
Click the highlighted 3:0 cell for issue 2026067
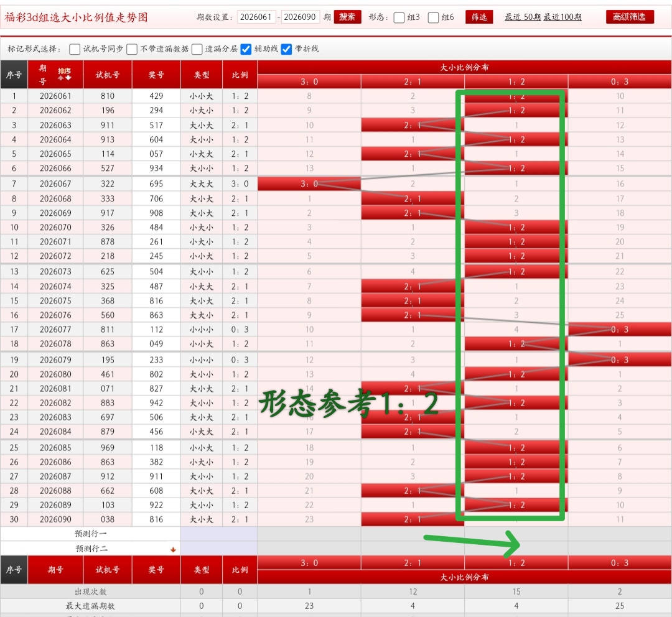tap(309, 183)
